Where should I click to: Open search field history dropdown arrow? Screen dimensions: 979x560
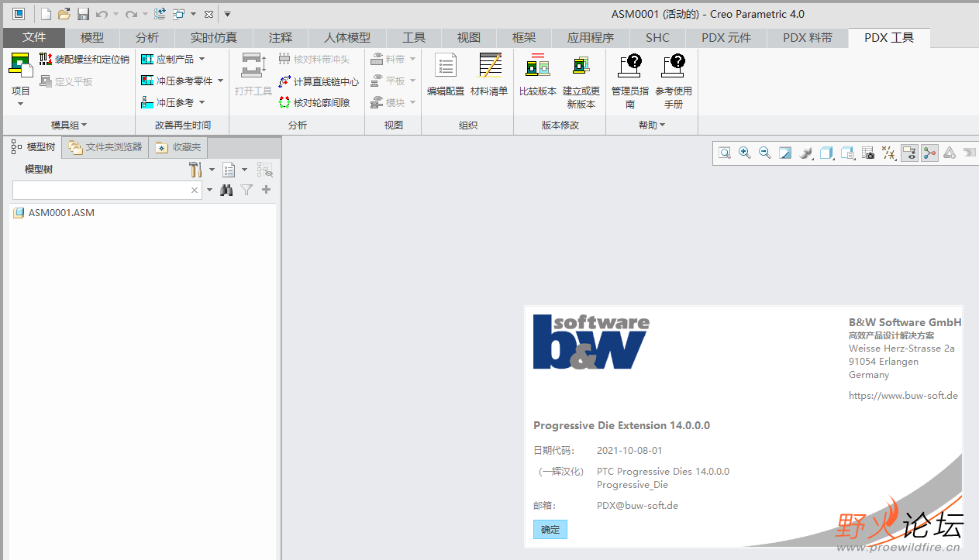click(x=209, y=190)
